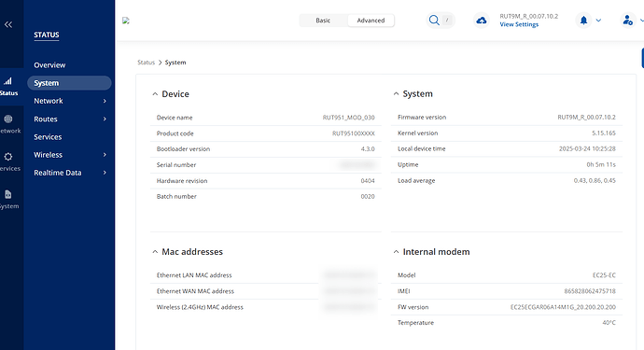Expand the Network submenu arrow
The image size is (644, 350).
(105, 101)
